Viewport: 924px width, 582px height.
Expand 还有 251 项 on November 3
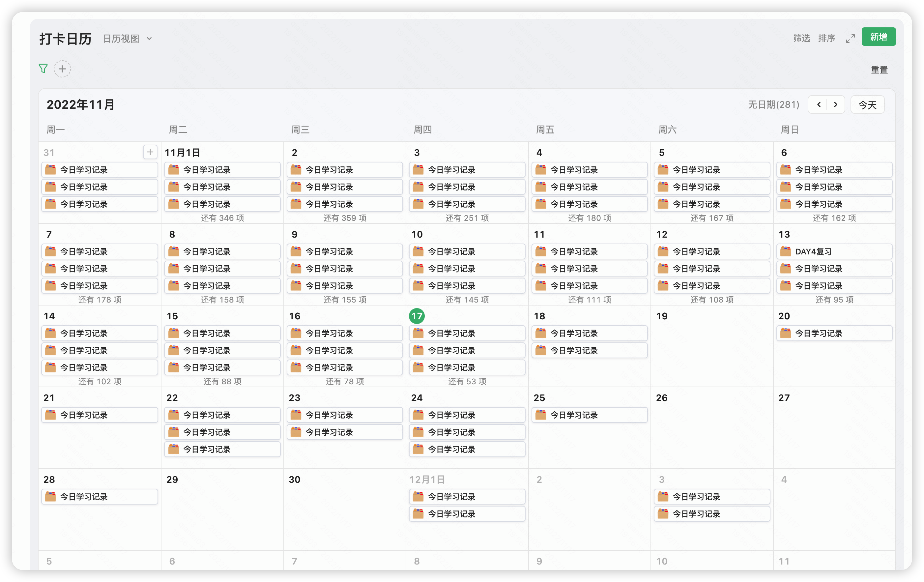click(x=467, y=218)
